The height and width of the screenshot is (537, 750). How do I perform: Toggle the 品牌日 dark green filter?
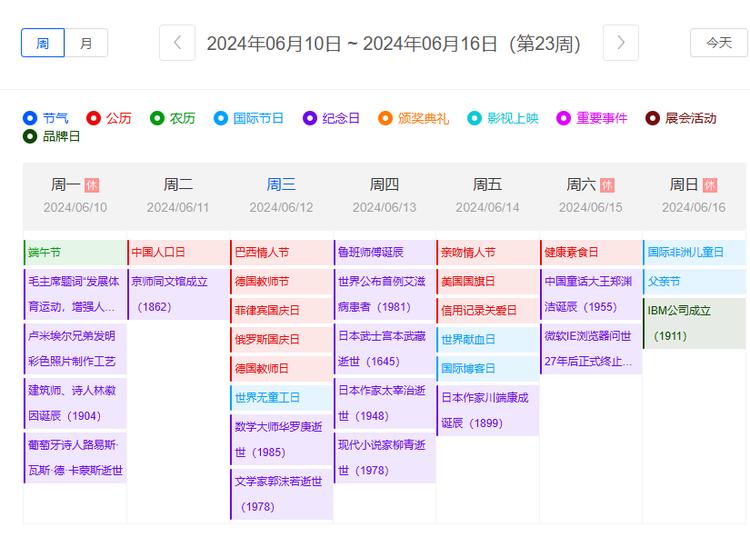[x=31, y=137]
